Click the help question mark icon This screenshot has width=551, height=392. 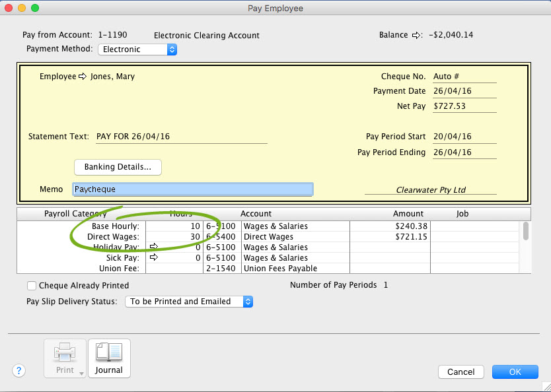18,372
